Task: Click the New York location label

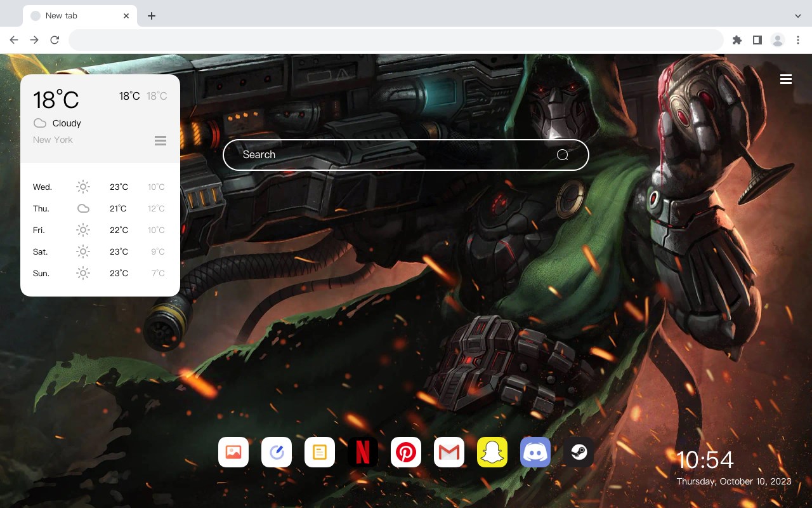Action: (x=53, y=140)
